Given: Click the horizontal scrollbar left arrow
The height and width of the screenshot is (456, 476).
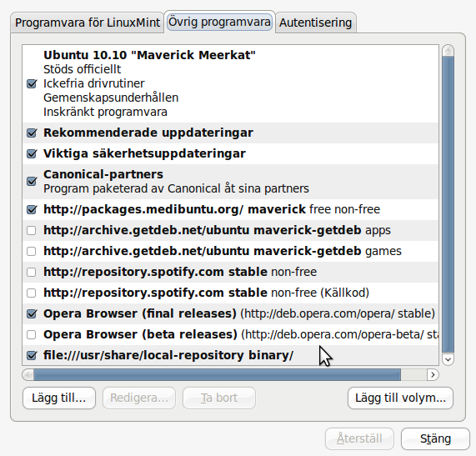Looking at the screenshot, I should 28,375.
